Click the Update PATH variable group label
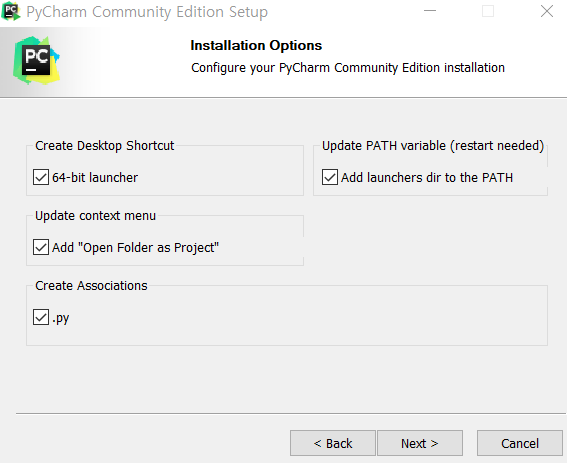567x463 pixels. coord(433,145)
